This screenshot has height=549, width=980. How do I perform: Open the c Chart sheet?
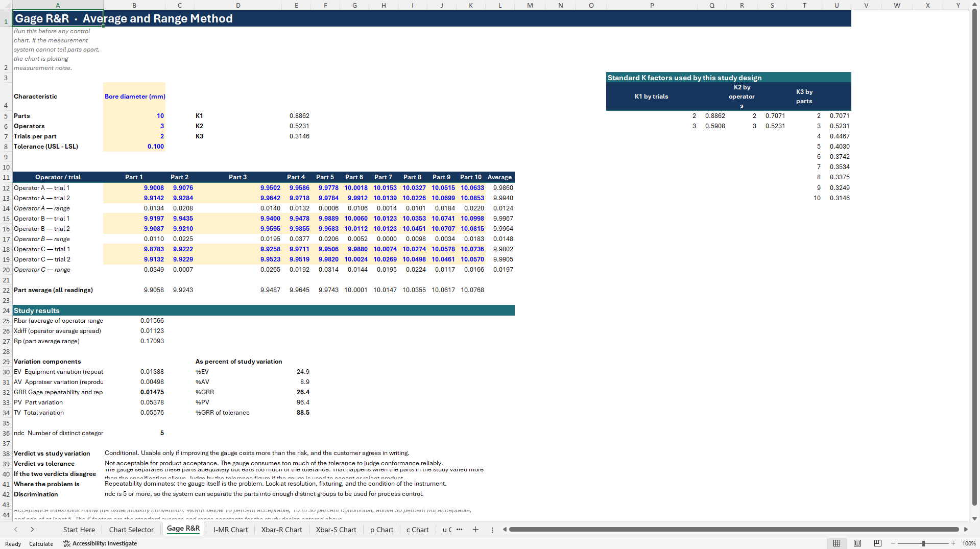click(x=417, y=530)
